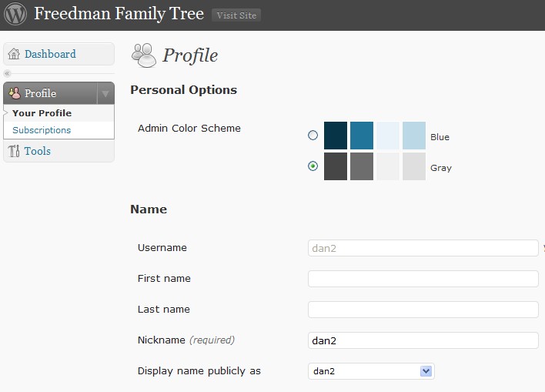Go to Your Profile submenu item
This screenshot has height=392, width=545.
(x=42, y=113)
